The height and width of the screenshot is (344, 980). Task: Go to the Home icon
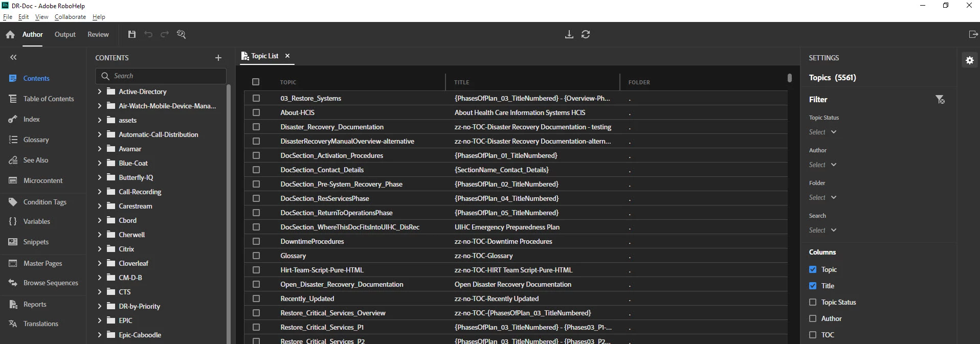[10, 35]
